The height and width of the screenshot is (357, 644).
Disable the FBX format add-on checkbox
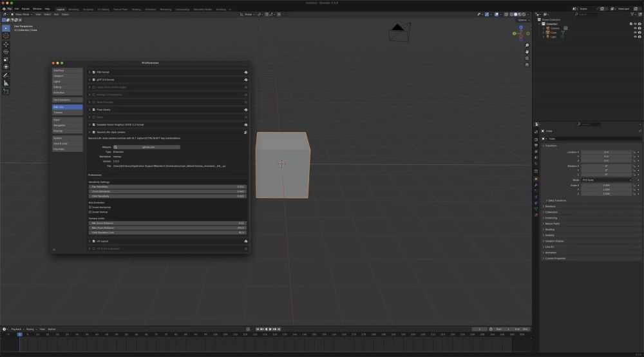tap(93, 72)
